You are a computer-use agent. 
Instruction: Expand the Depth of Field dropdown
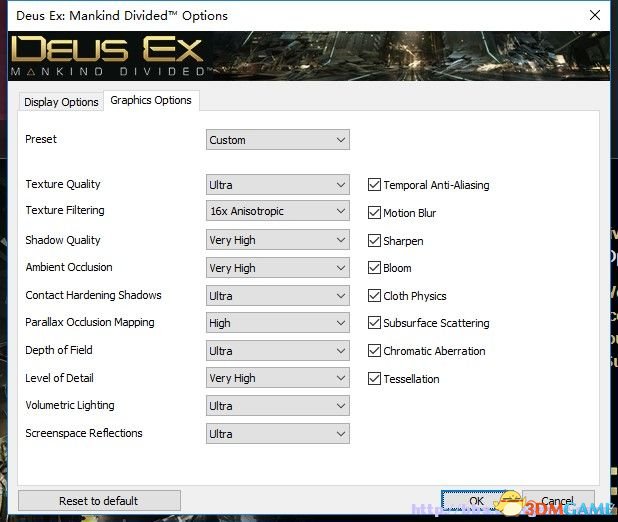click(x=277, y=350)
